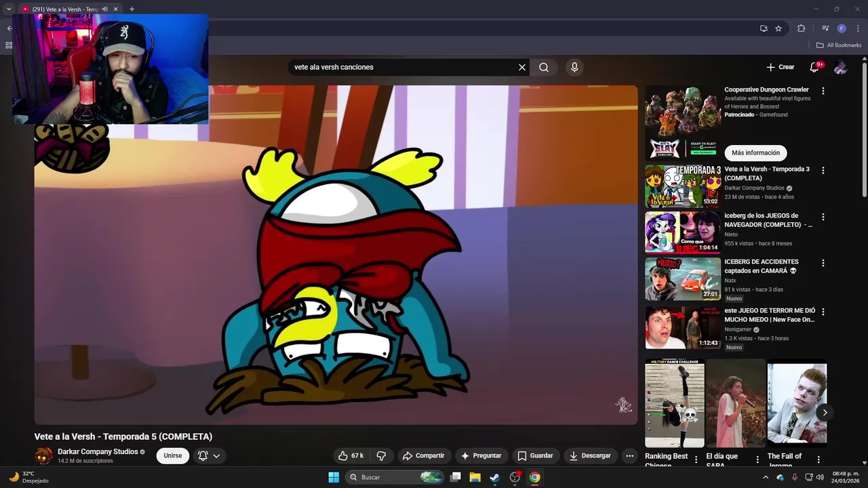The width and height of the screenshot is (868, 488).
Task: Open File Explorer from the taskbar
Action: pyautogui.click(x=475, y=477)
